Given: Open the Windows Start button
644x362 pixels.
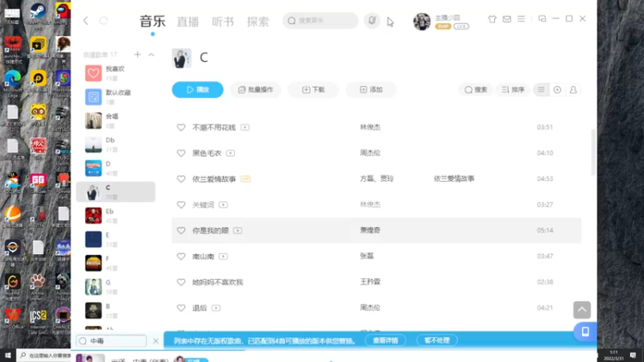Looking at the screenshot, I should click(8, 356).
